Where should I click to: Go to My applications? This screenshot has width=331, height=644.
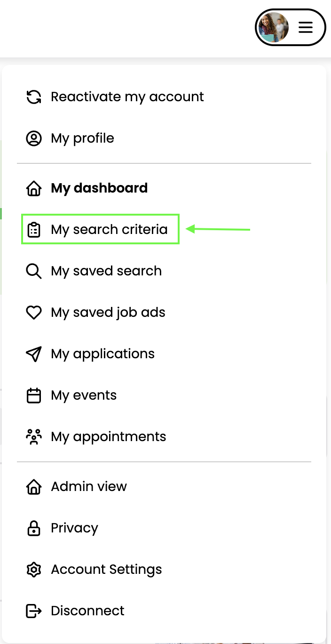click(x=102, y=354)
